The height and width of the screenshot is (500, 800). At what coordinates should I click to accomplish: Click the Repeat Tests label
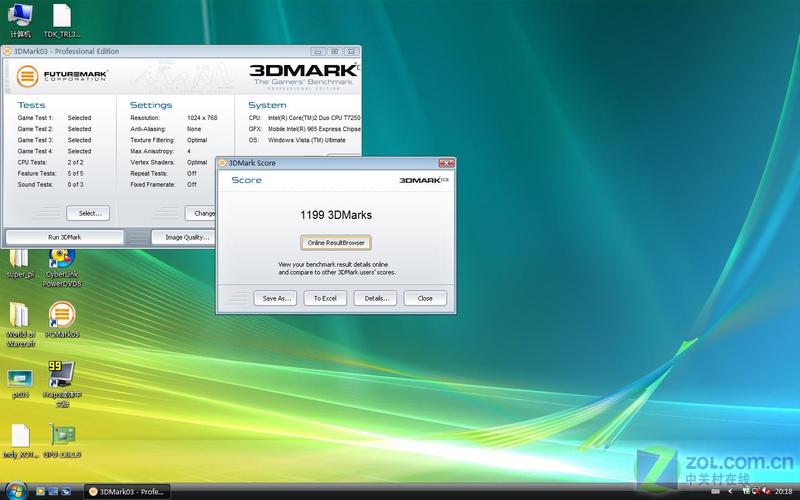pos(148,173)
